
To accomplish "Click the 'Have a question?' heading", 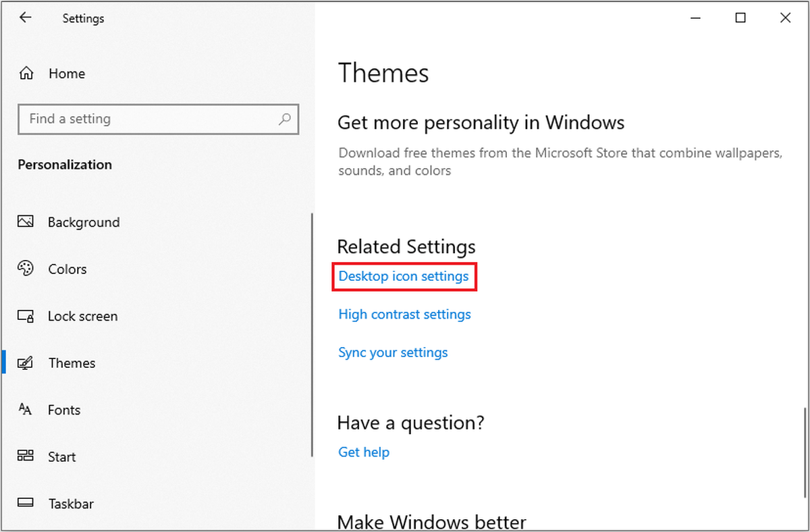I will tap(411, 423).
